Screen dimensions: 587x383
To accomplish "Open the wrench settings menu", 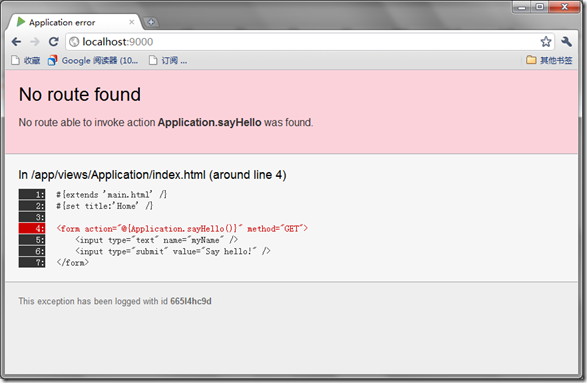I will tap(566, 42).
